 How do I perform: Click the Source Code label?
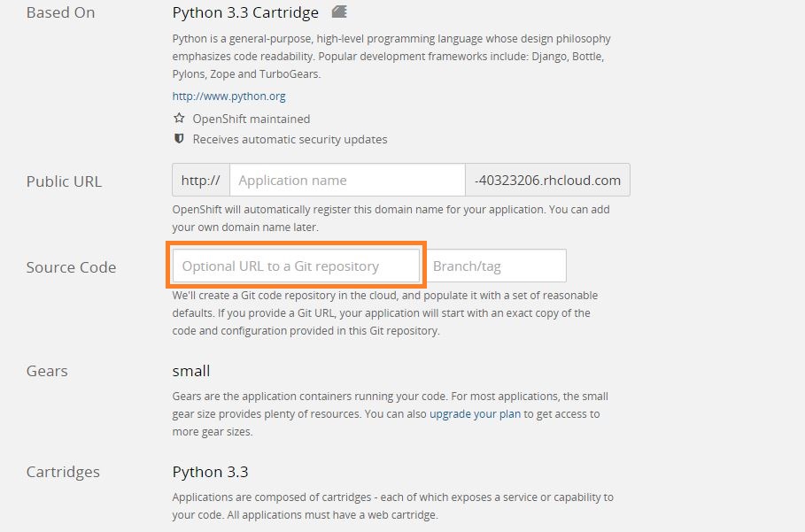click(72, 267)
